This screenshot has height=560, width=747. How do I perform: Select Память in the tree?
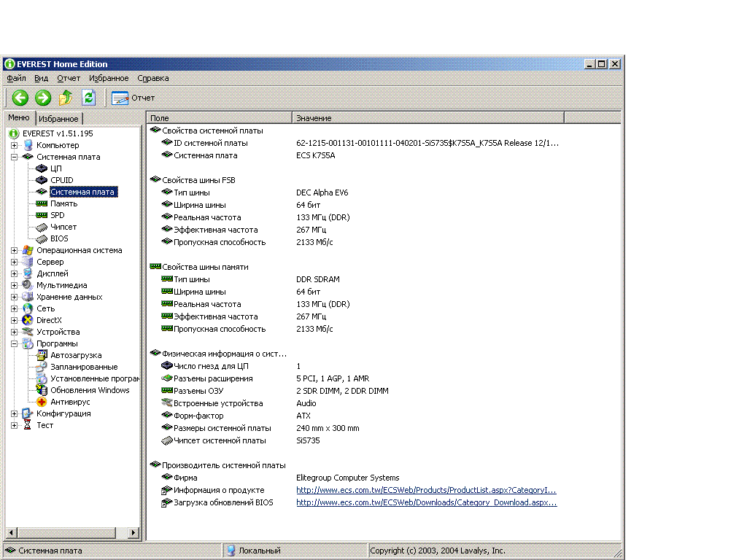tap(64, 203)
